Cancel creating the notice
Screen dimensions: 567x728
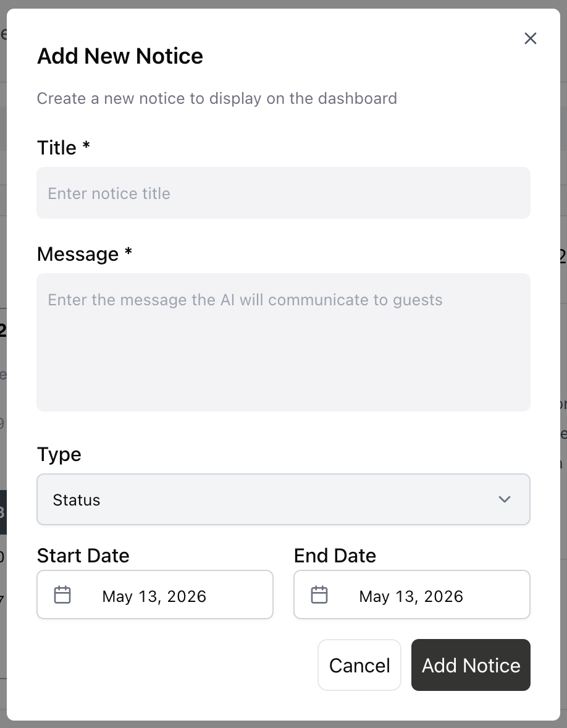[359, 665]
